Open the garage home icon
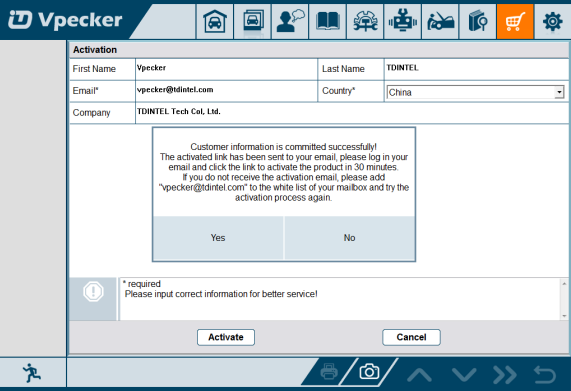 click(x=214, y=21)
